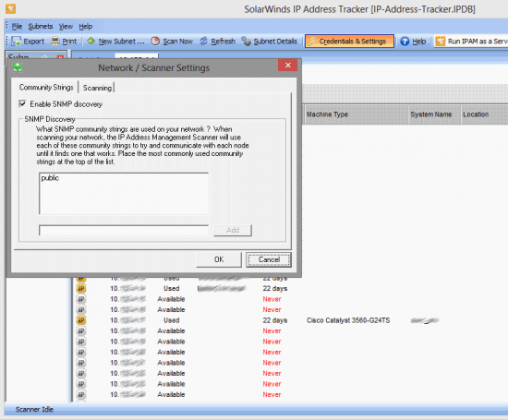Start a scan with Scan Now
This screenshot has width=508, height=420.
pyautogui.click(x=172, y=42)
